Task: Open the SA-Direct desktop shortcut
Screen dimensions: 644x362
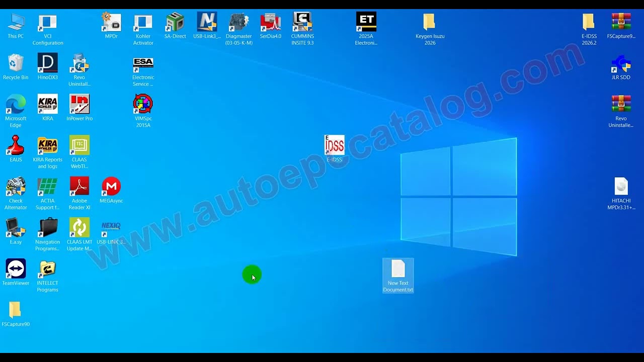Action: (175, 26)
